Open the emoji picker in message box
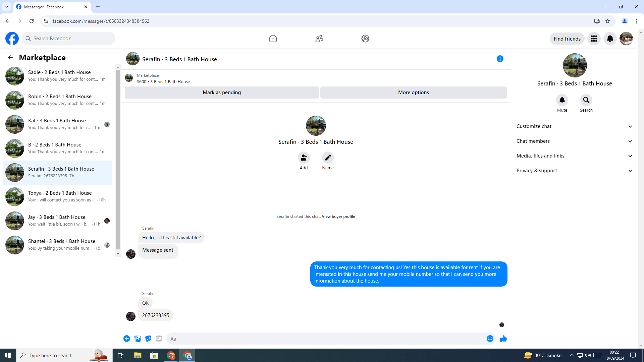This screenshot has height=362, width=644. coord(490,339)
